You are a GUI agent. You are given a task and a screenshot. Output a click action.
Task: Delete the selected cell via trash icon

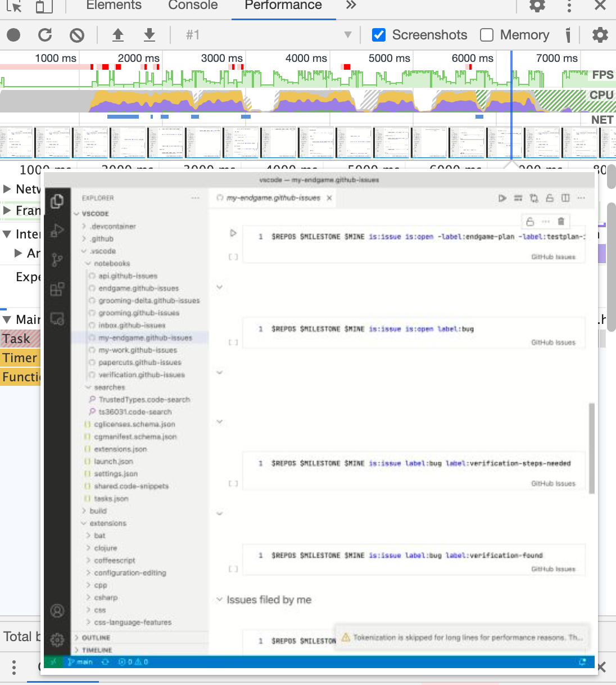561,221
